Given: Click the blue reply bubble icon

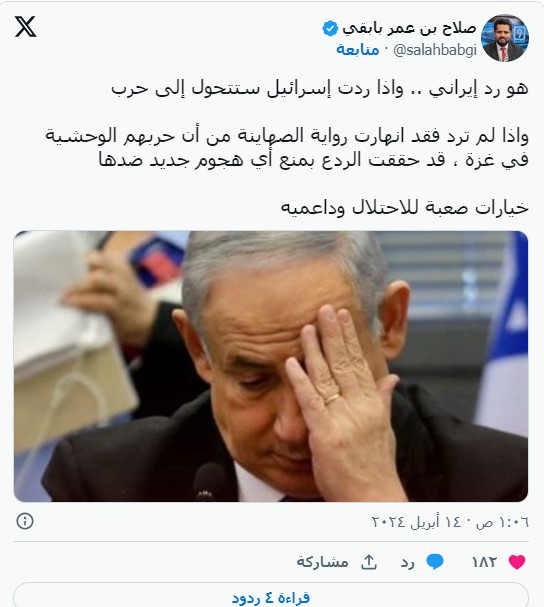Looking at the screenshot, I should coord(434,562).
